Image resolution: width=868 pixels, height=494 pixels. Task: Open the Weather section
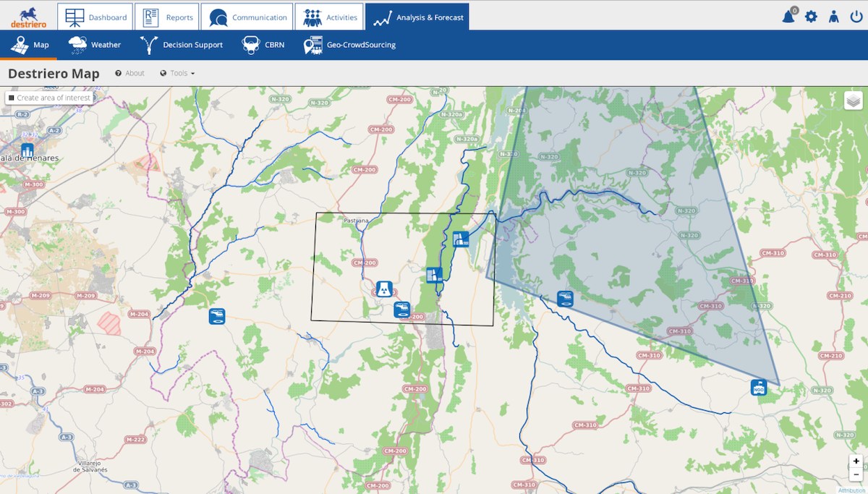[x=95, y=45]
